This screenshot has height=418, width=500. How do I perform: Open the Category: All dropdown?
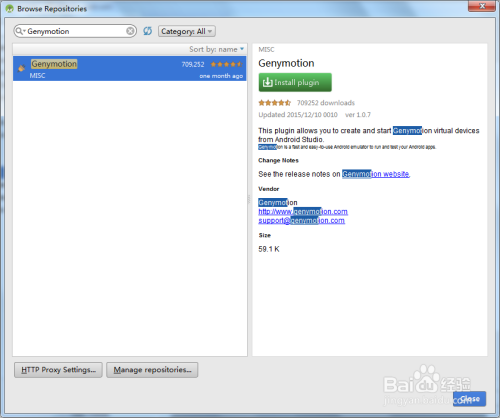pos(187,31)
